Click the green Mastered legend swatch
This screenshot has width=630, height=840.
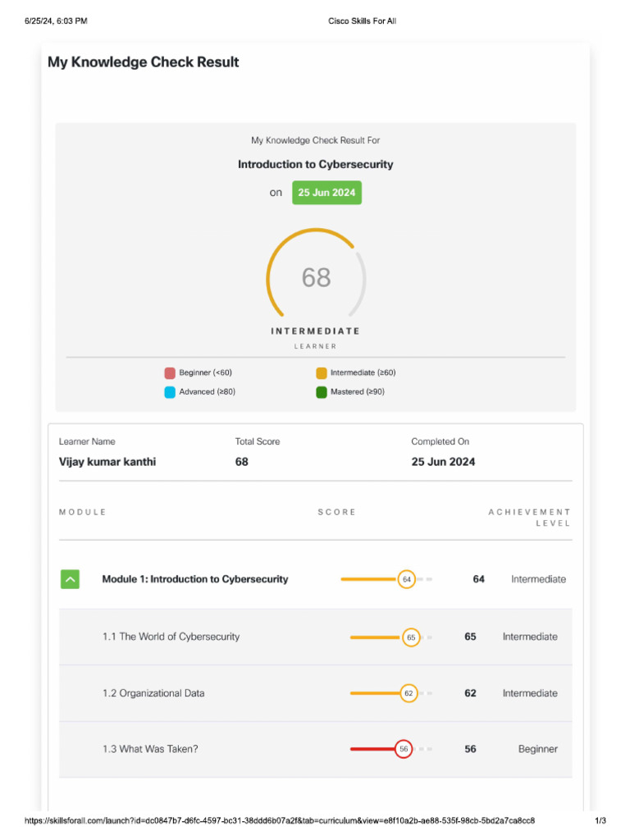322,392
